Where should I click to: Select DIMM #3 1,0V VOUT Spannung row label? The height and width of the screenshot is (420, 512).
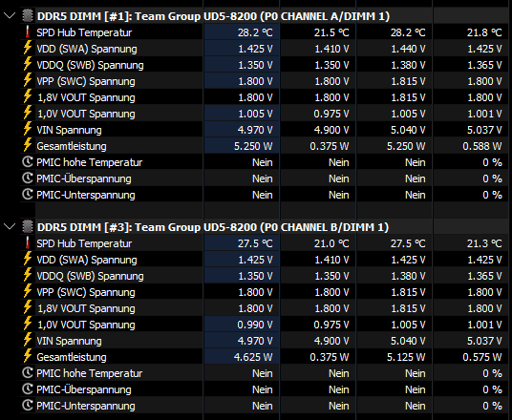(x=86, y=325)
